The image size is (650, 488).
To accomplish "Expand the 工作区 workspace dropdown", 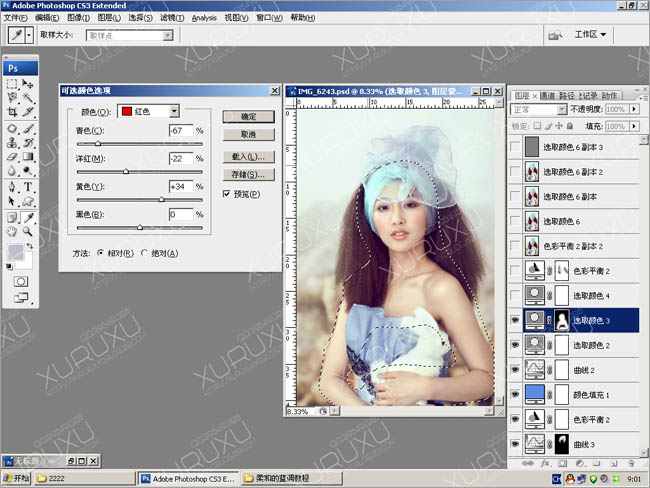I will pyautogui.click(x=591, y=34).
